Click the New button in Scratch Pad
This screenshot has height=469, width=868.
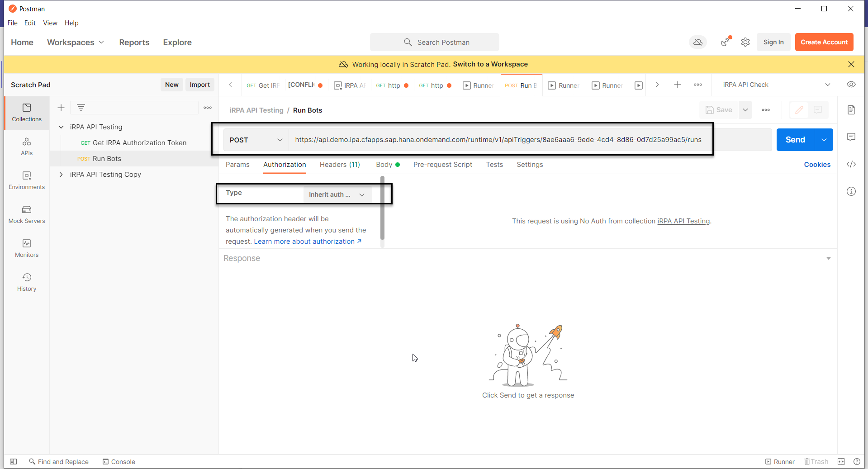(x=172, y=85)
